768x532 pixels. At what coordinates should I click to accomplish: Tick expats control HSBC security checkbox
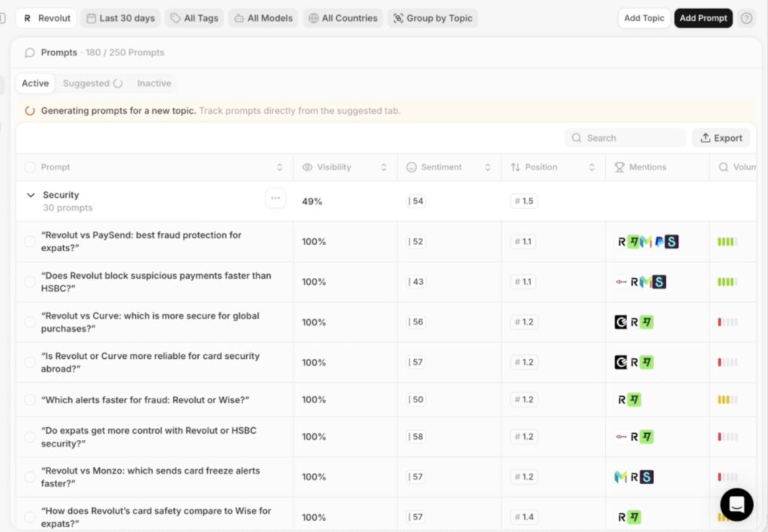pos(30,437)
